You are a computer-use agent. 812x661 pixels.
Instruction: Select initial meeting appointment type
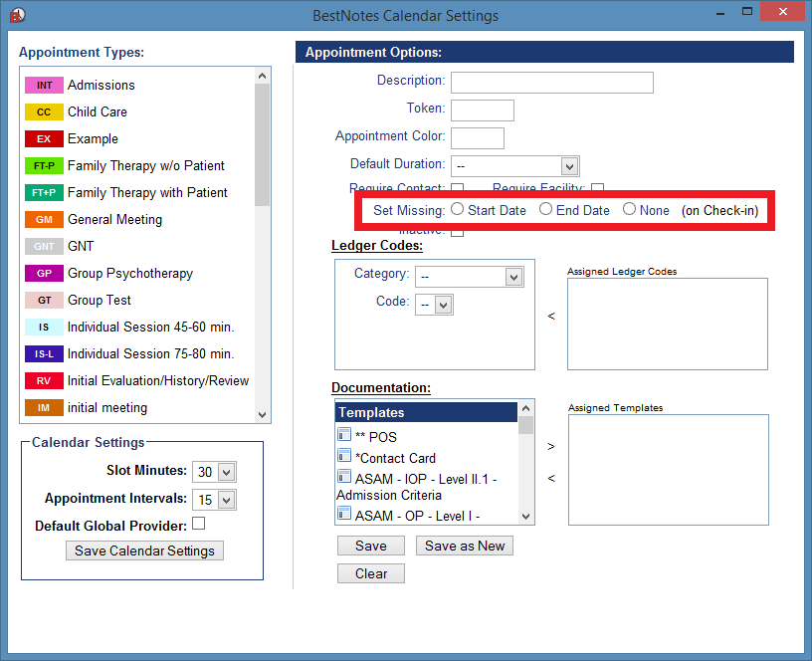[107, 408]
